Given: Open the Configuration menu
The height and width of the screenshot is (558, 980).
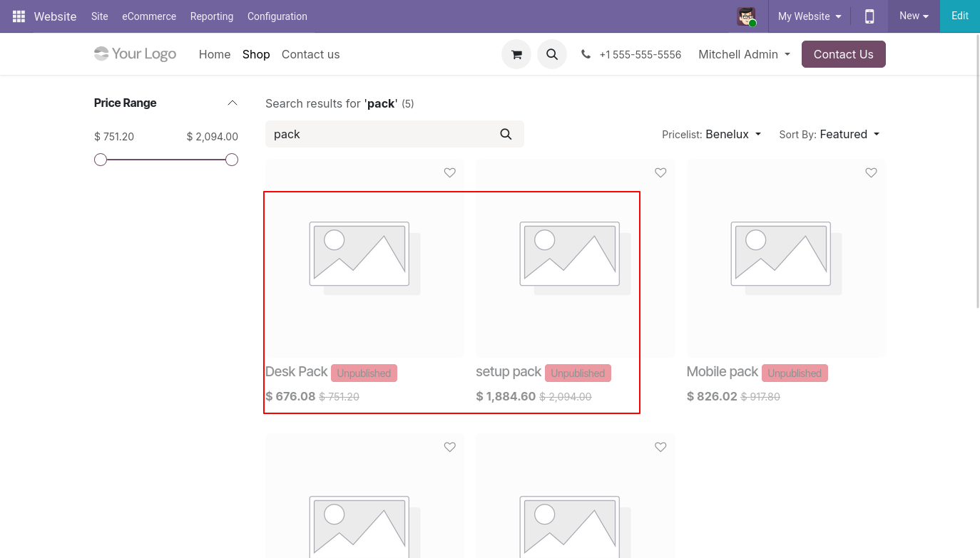Looking at the screenshot, I should (277, 16).
